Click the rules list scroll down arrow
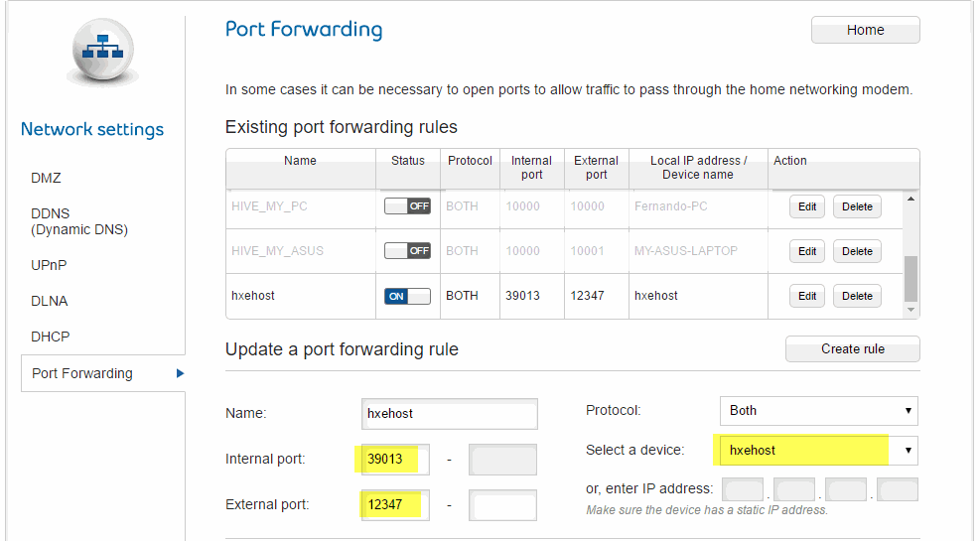The height and width of the screenshot is (541, 980). pos(910,310)
